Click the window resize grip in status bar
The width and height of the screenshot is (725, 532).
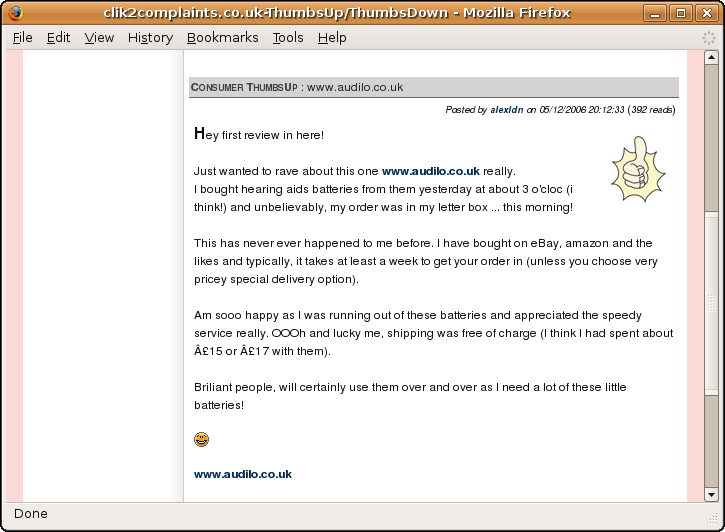(x=713, y=519)
